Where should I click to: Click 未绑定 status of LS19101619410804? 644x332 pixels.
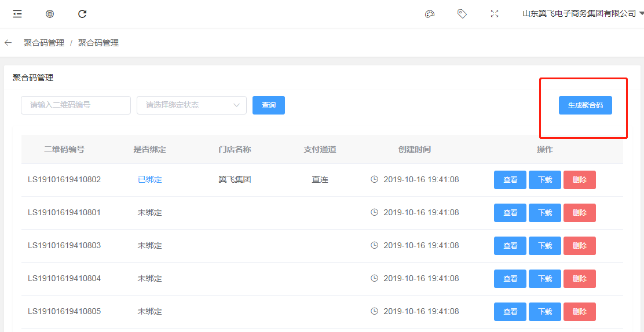coord(150,279)
